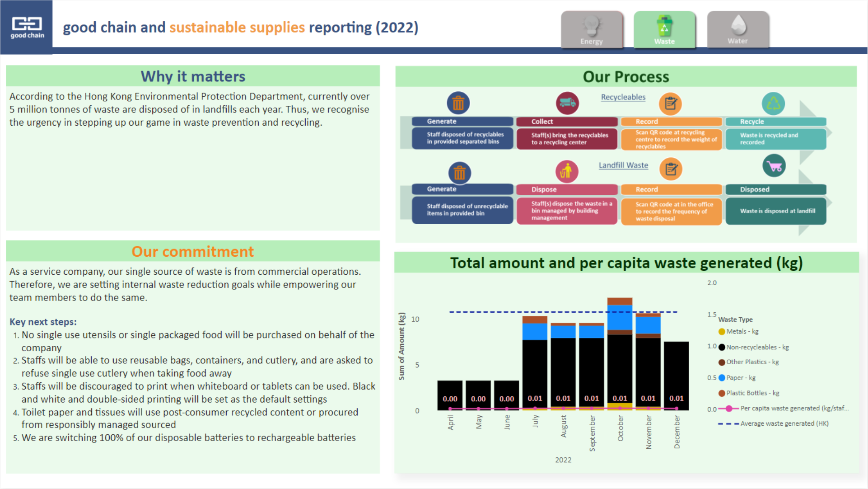Select the Disposed step header
This screenshot has width=868, height=489.
[x=776, y=189]
